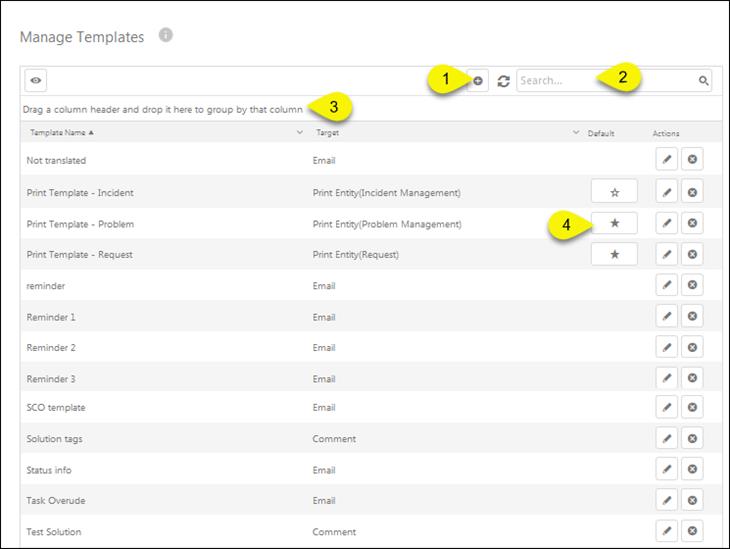The height and width of the screenshot is (549, 730).
Task: Delete the Test Solution template
Action: (692, 531)
